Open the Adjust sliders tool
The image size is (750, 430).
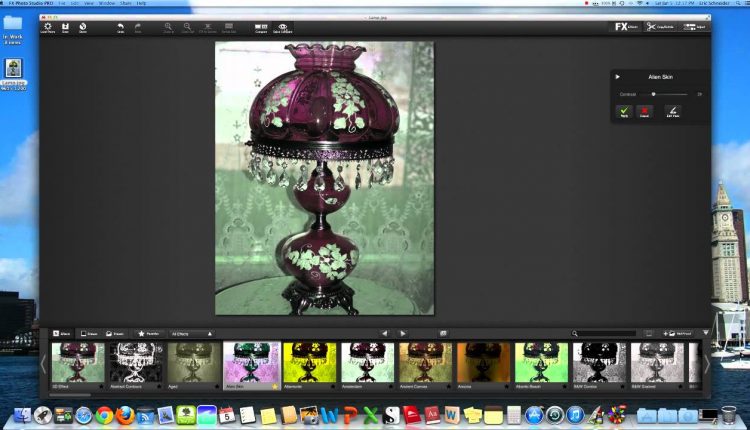click(695, 27)
